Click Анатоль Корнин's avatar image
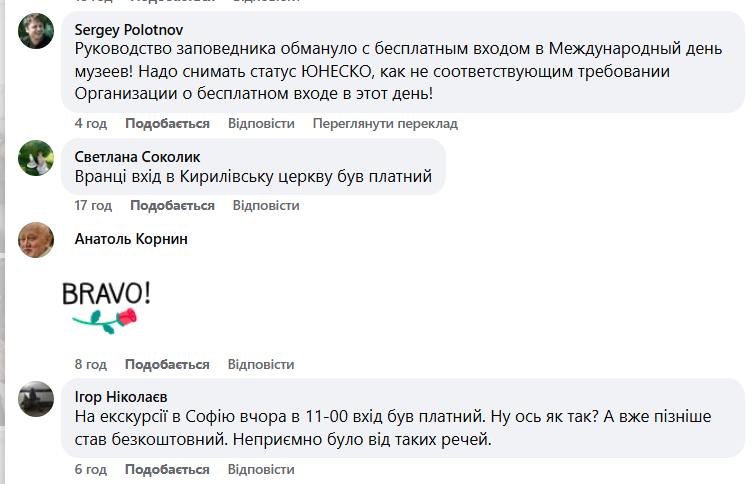 click(37, 240)
